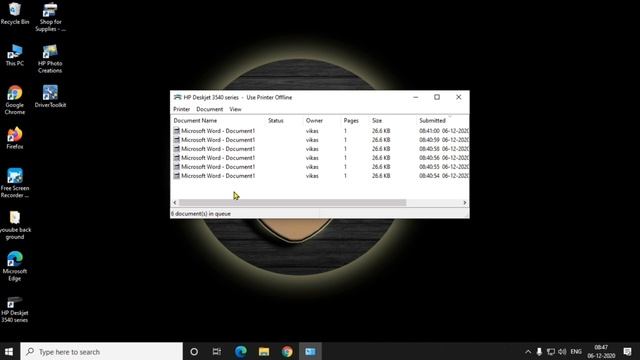Viewport: 640px width, 360px height.
Task: Open Chrome from the taskbar
Action: (x=287, y=351)
